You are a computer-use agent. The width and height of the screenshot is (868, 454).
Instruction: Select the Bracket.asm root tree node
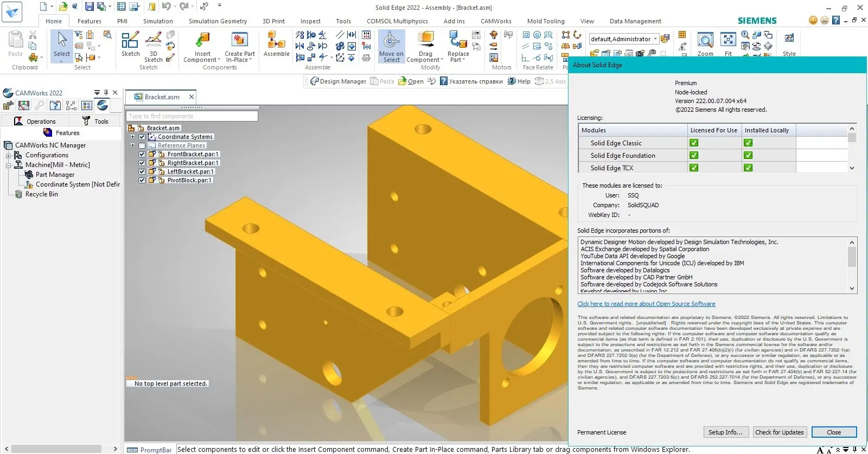[163, 128]
